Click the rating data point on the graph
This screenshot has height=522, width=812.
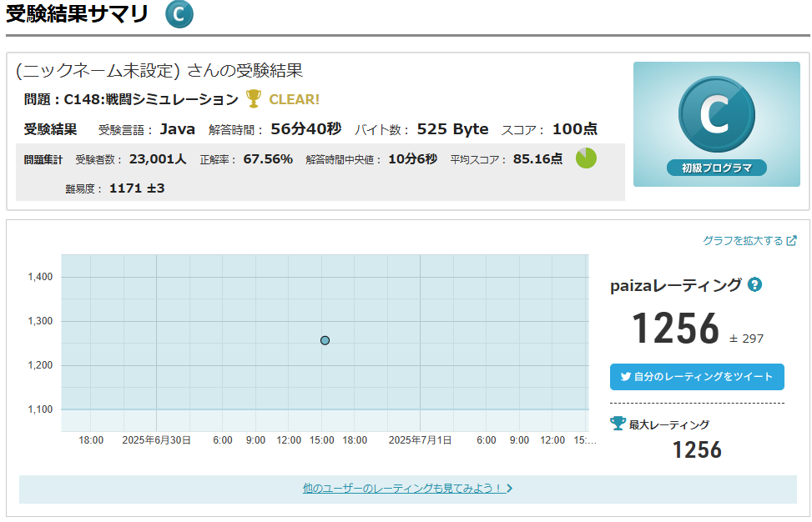pyautogui.click(x=325, y=340)
